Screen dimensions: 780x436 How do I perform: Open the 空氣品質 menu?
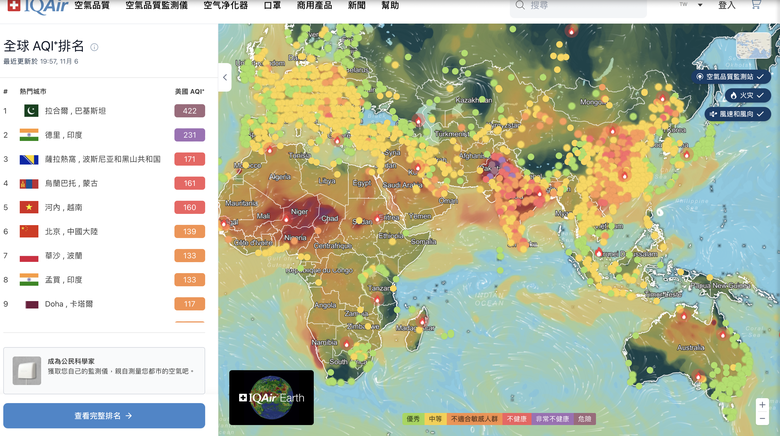(92, 5)
